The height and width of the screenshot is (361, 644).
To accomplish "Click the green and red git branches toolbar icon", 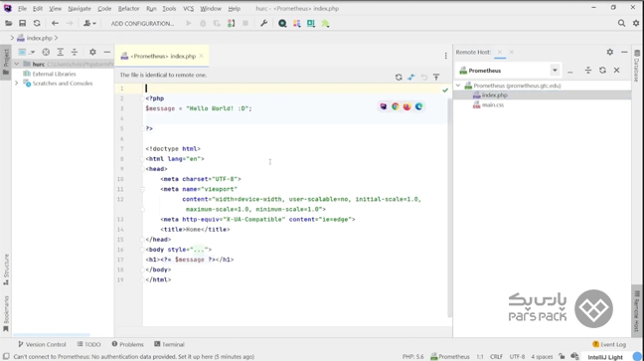I will tap(232, 24).
